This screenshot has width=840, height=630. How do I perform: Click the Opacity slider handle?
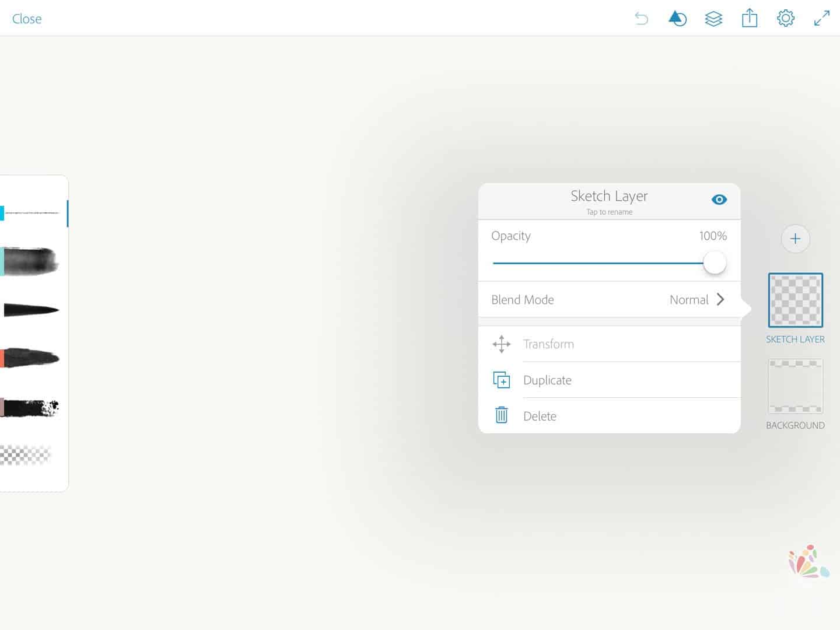point(715,263)
